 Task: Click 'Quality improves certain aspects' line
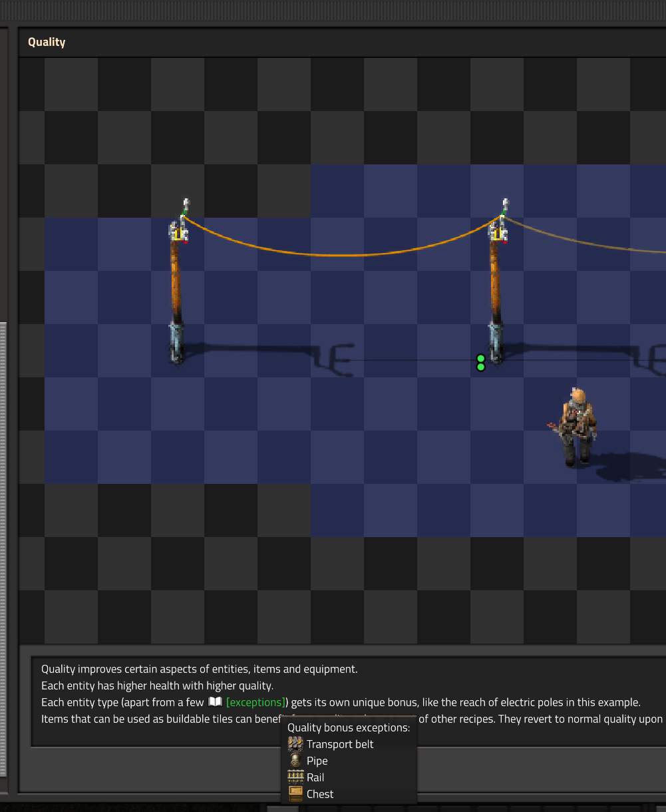(x=200, y=669)
